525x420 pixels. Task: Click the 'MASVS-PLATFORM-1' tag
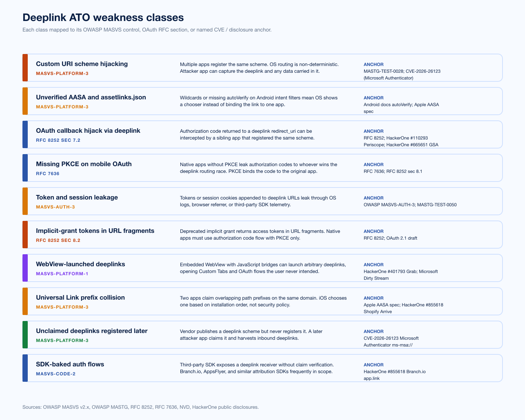coord(62,274)
